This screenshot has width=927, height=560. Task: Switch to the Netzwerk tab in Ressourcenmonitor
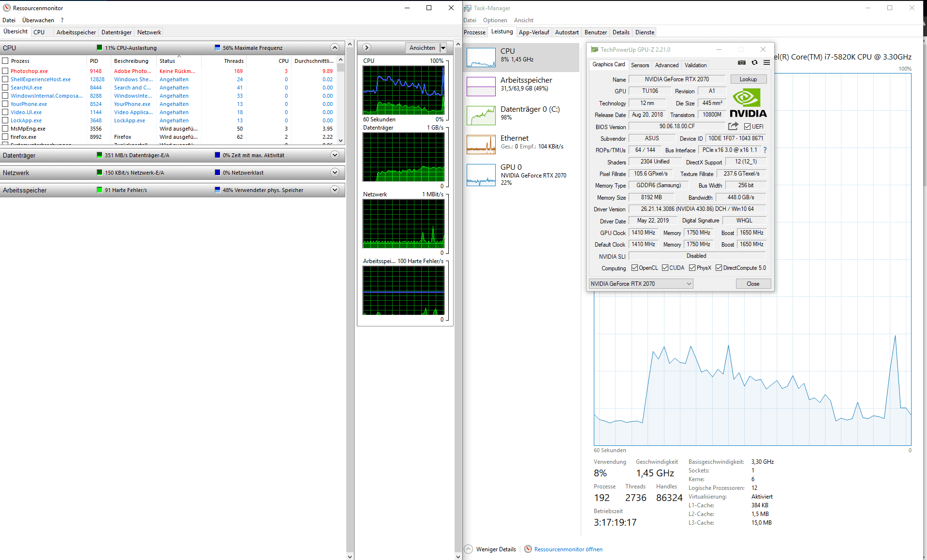[149, 32]
